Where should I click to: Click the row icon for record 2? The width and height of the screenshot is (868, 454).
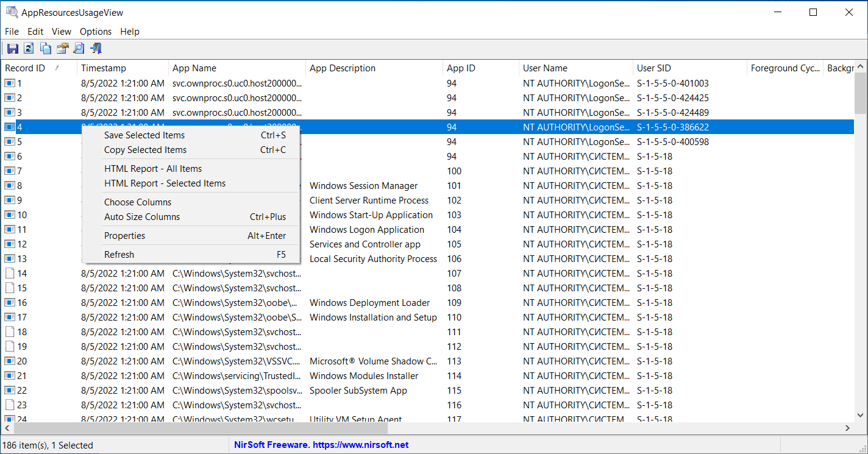pyautogui.click(x=10, y=98)
